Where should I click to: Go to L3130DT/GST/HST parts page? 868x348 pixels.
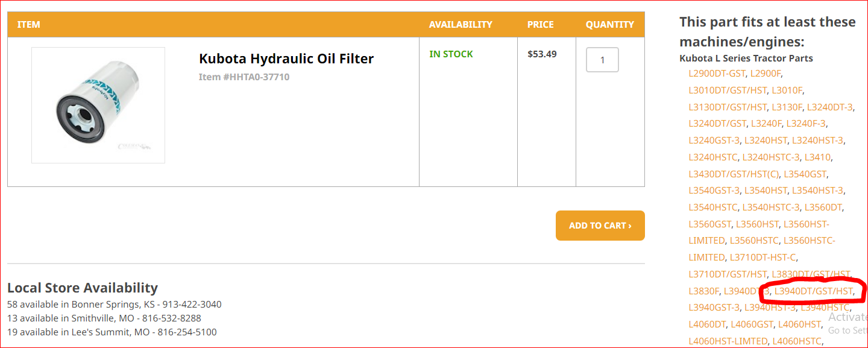click(728, 107)
